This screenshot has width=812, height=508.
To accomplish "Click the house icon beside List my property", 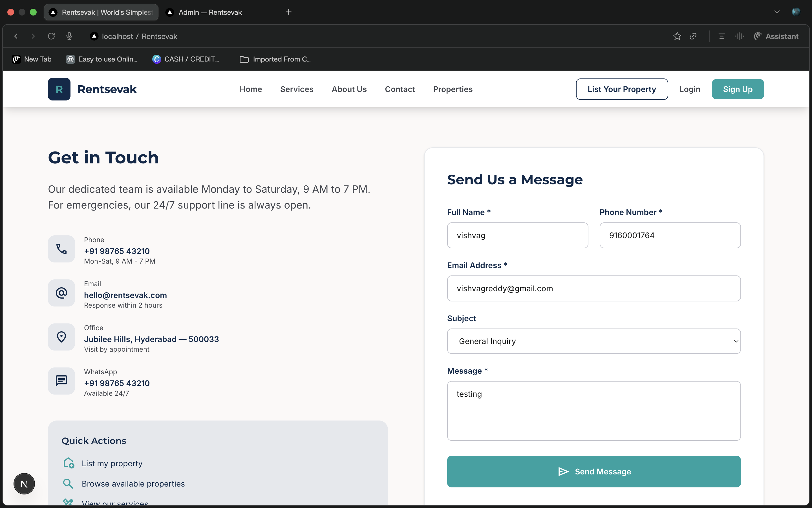I will [x=69, y=463].
